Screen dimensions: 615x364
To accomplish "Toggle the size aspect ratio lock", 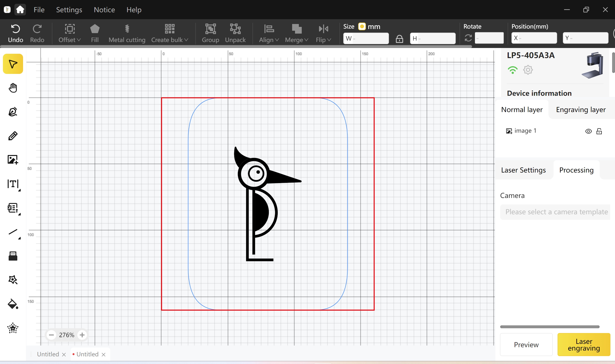I will [399, 38].
